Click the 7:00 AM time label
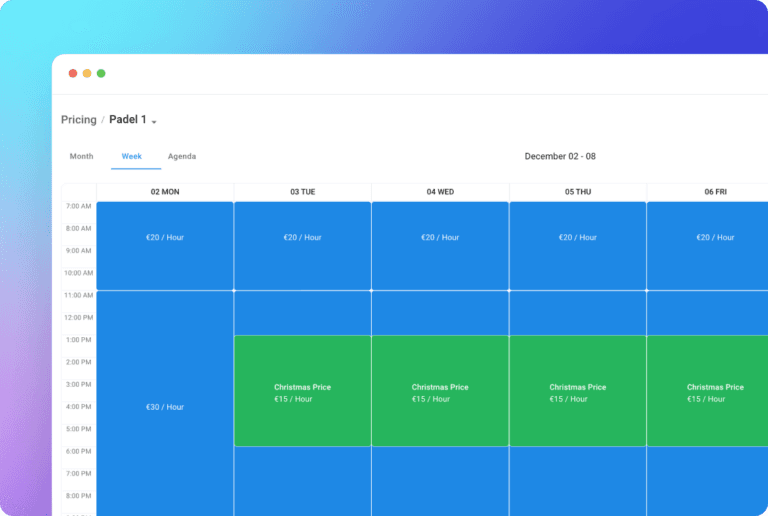This screenshot has width=768, height=516. point(78,206)
